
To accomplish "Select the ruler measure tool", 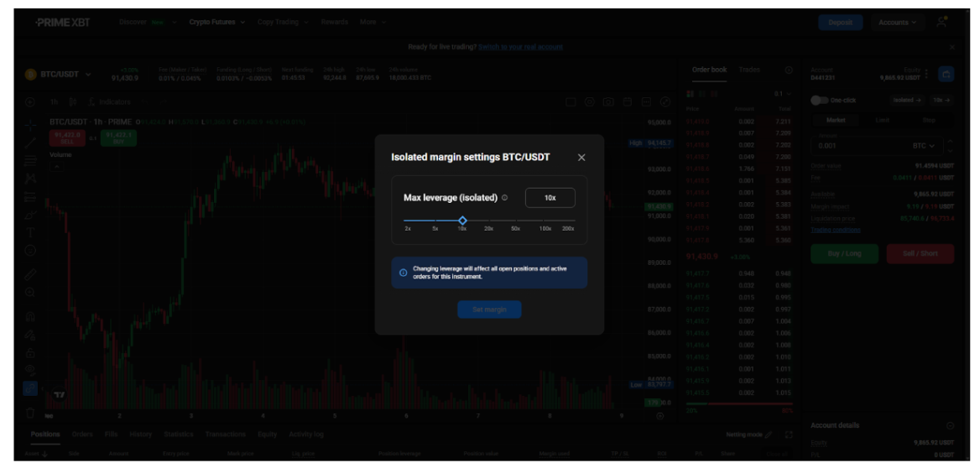I will [30, 274].
